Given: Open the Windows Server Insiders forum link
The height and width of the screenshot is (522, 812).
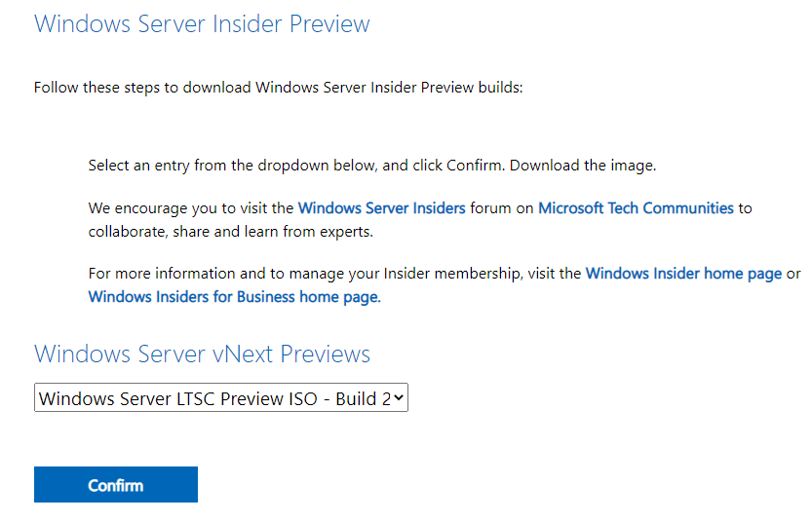Looking at the screenshot, I should coord(382,207).
